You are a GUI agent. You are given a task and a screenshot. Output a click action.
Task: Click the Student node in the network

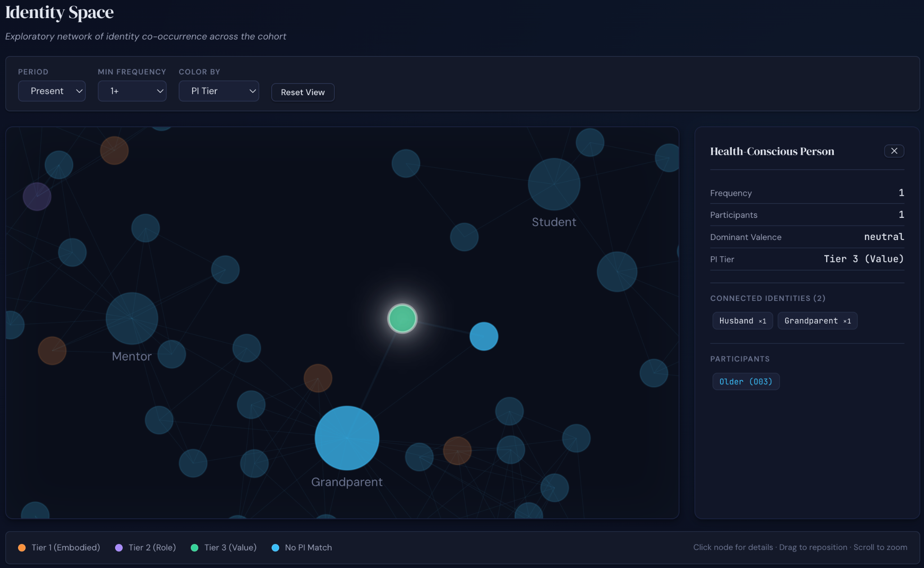554,184
